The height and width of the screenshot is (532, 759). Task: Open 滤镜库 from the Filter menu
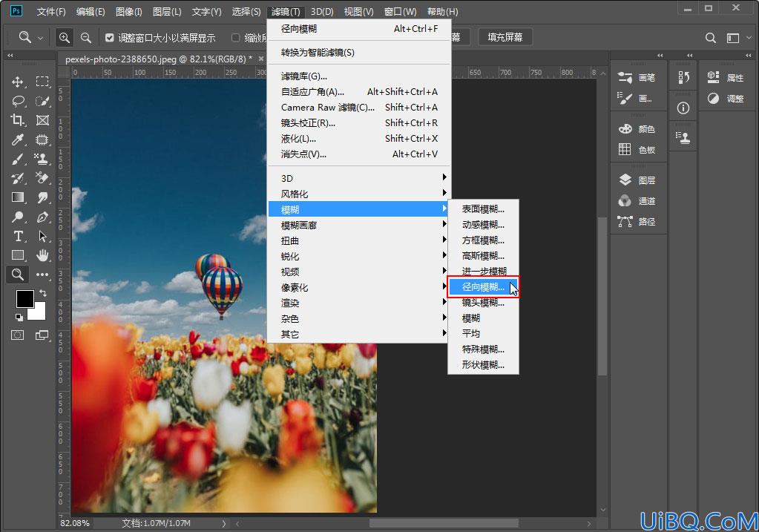(x=359, y=76)
